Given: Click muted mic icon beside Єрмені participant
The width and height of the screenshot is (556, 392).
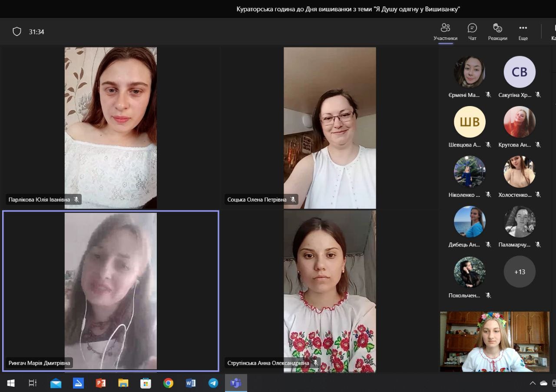Looking at the screenshot, I should click(x=488, y=95).
